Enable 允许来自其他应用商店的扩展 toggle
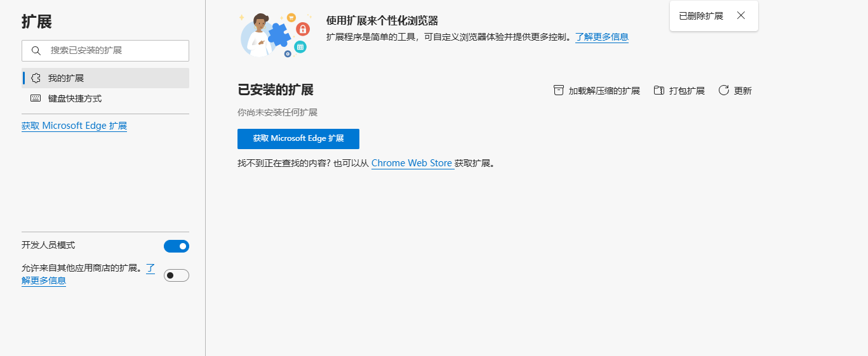The image size is (868, 356). pyautogui.click(x=177, y=275)
